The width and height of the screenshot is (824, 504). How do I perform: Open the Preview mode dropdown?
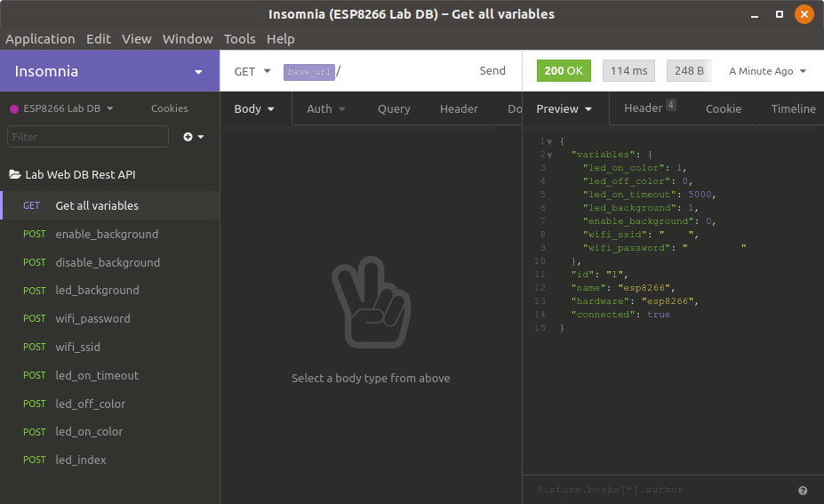[x=564, y=108]
